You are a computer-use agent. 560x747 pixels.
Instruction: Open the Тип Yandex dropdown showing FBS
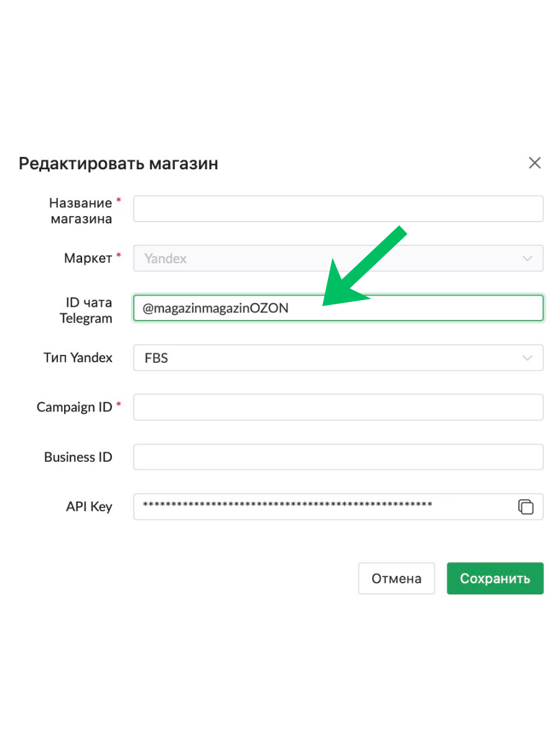pos(330,358)
